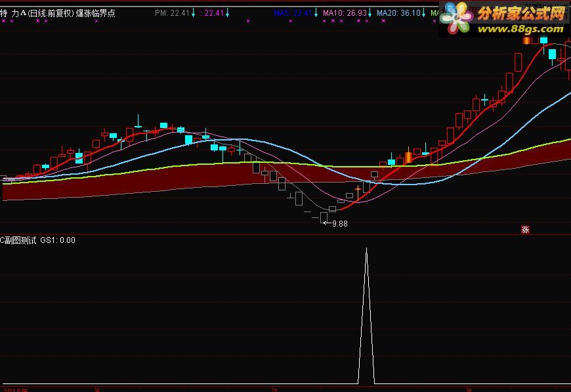Image resolution: width=571 pixels, height=392 pixels.
Task: Click the down arrow after PM: 22.41
Action: click(x=194, y=14)
